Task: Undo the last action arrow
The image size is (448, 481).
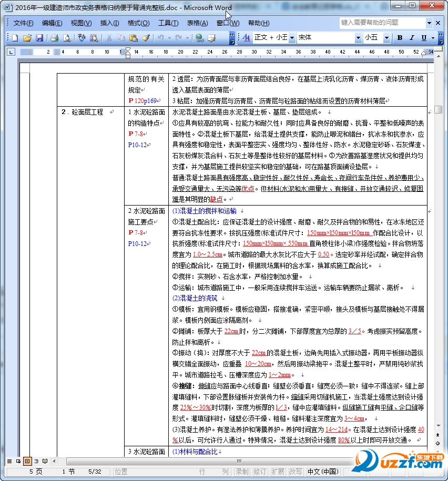Action: pos(160,38)
